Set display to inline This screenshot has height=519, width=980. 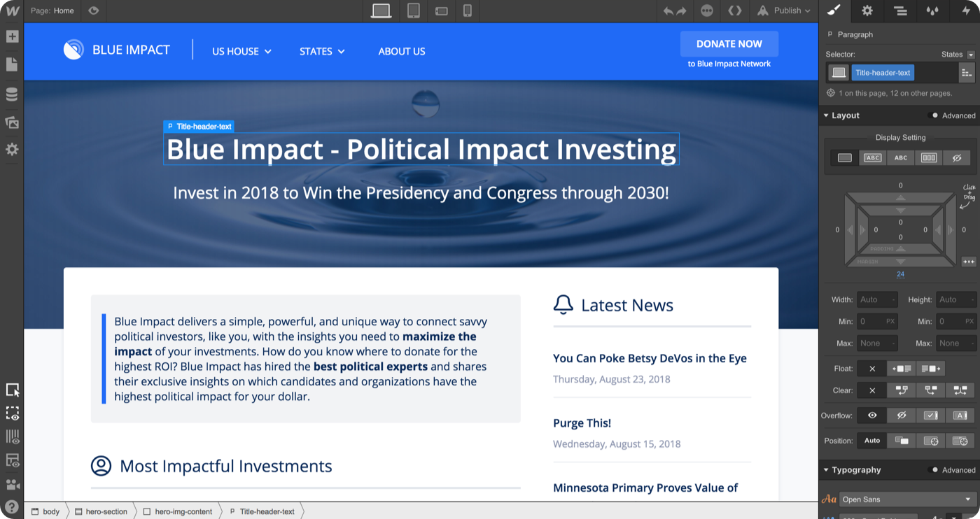[901, 158]
